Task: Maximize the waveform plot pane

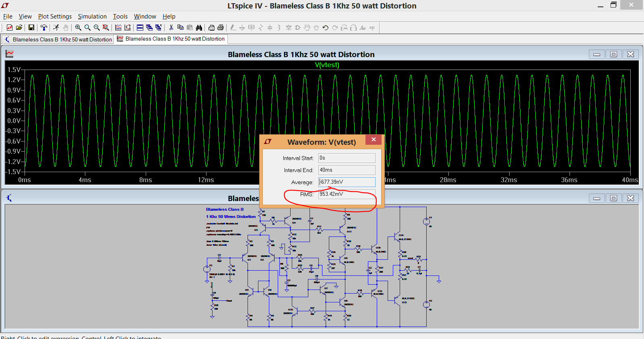Action: coord(613,54)
